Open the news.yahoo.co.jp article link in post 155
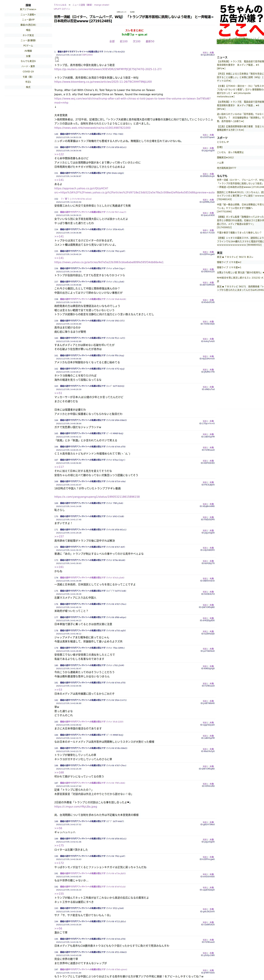264x980 pixels. click(109, 262)
